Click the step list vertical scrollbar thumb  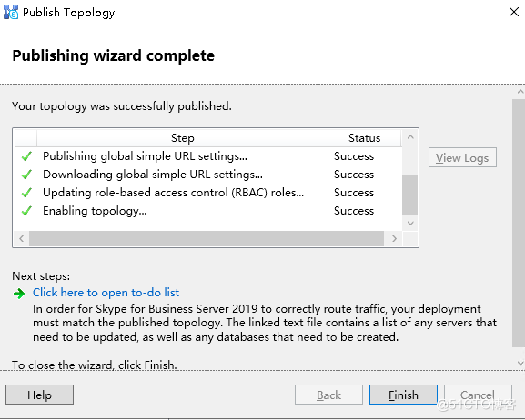pyautogui.click(x=409, y=195)
